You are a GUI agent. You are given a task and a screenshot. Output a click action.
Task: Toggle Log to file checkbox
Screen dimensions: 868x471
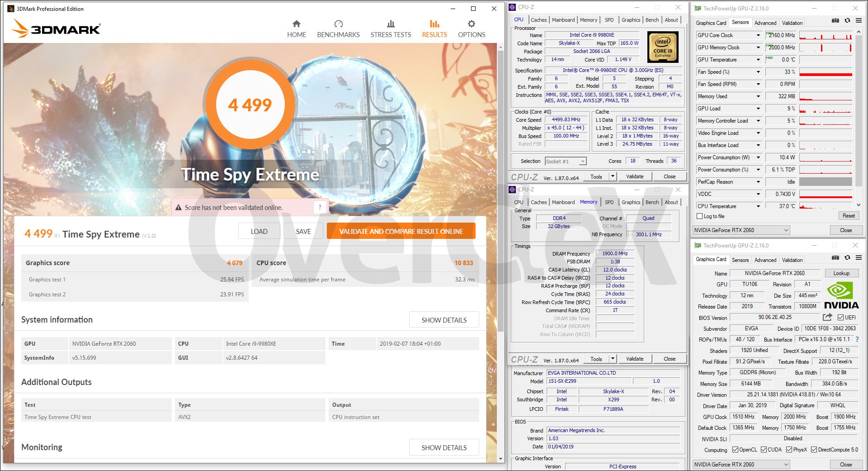pyautogui.click(x=700, y=216)
